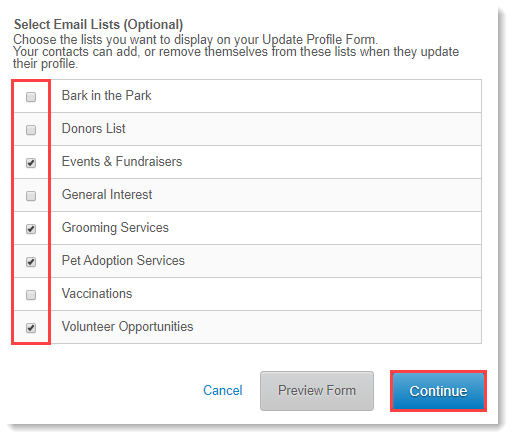
Task: Click the Donors List row text
Action: point(94,129)
